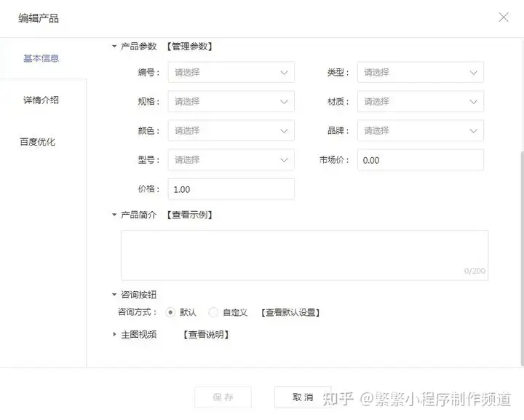524x420 pixels.
Task: Select the 默认 radio option
Action: (x=170, y=312)
